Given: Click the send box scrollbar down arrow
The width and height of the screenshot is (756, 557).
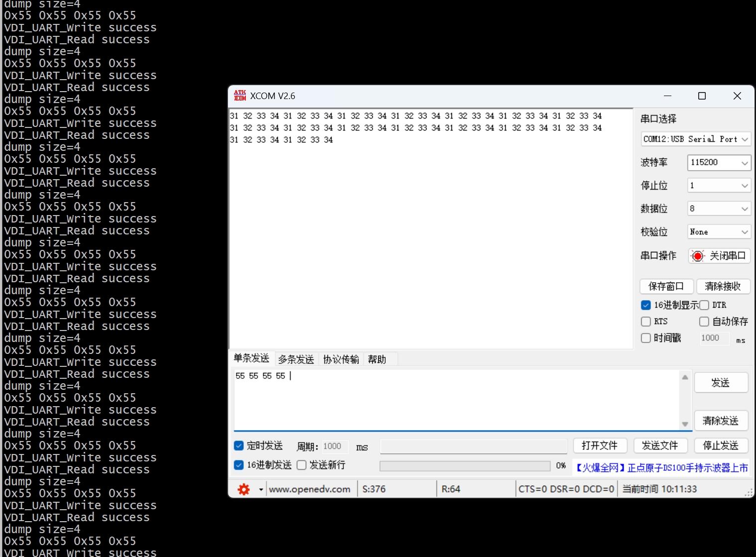Looking at the screenshot, I should point(685,424).
